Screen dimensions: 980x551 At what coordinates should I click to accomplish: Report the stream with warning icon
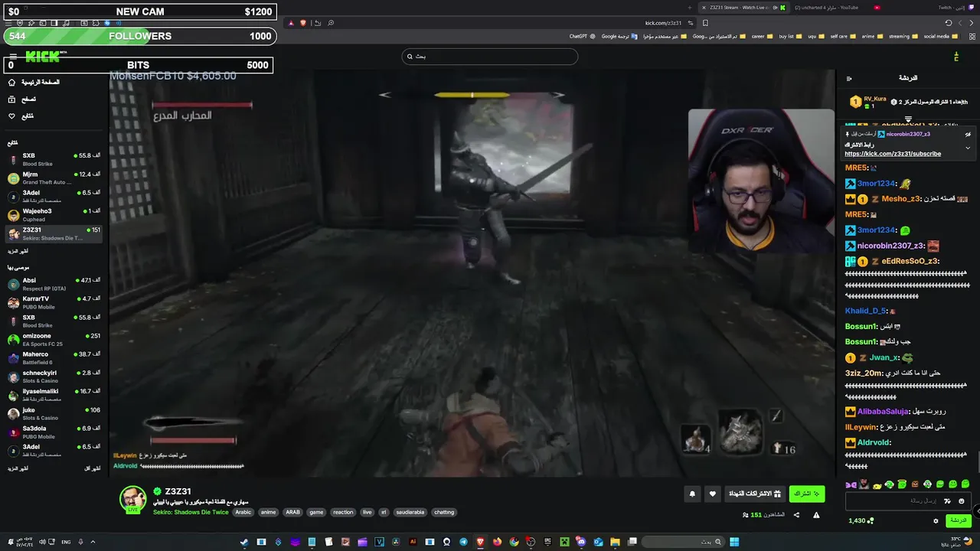(x=816, y=515)
